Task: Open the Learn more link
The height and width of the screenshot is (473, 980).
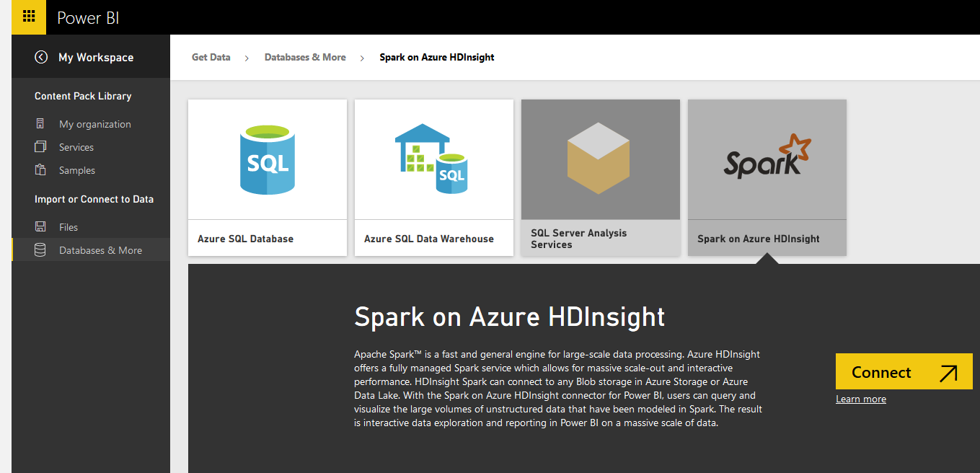Action: (x=860, y=399)
